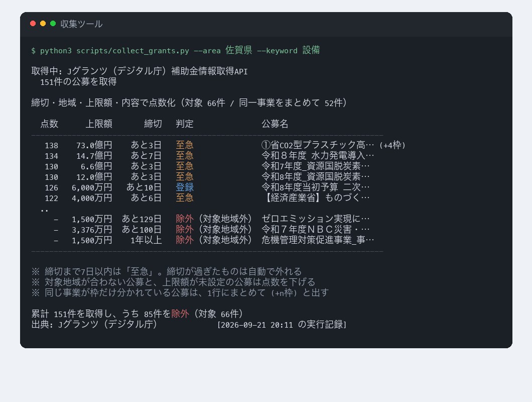The height and width of the screenshot is (402, 532).
Task: Click the 公募名 column header
Action: (275, 124)
